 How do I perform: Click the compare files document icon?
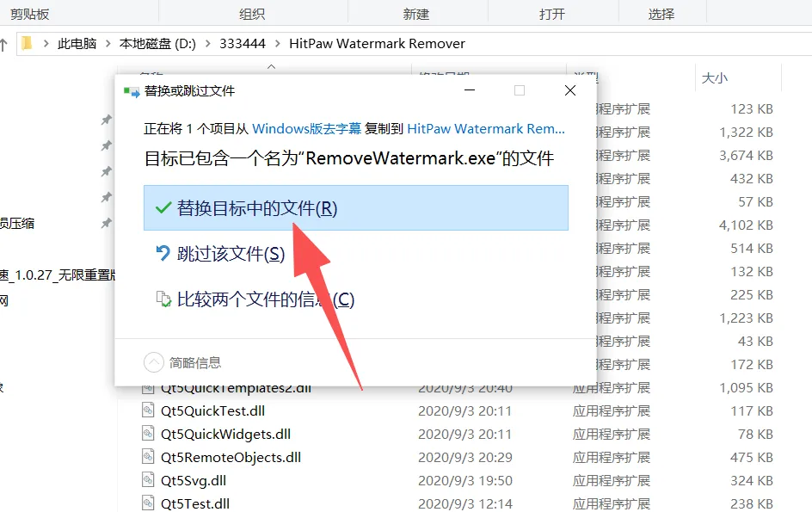click(163, 299)
